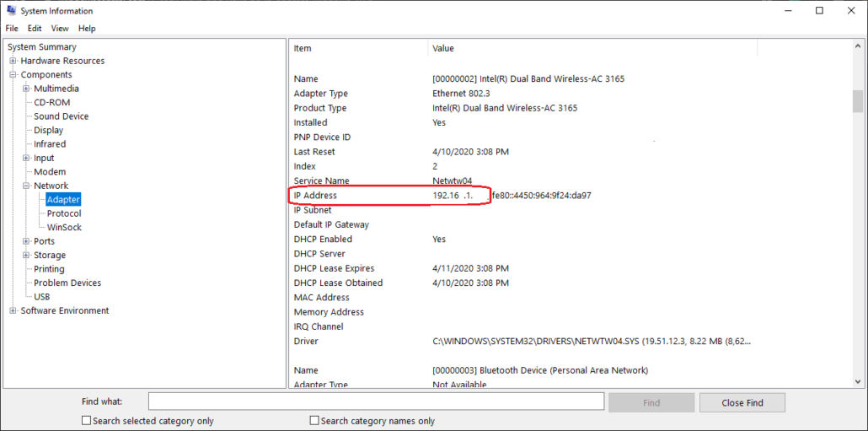Click the Close Find button
Screen dimensions: 868x431
(x=742, y=403)
